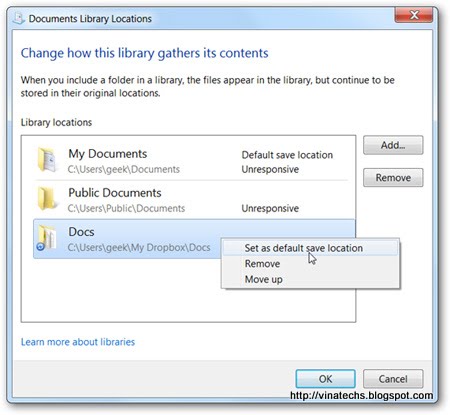450x415 pixels.
Task: Dismiss the dialog with Cancel
Action: click(393, 379)
